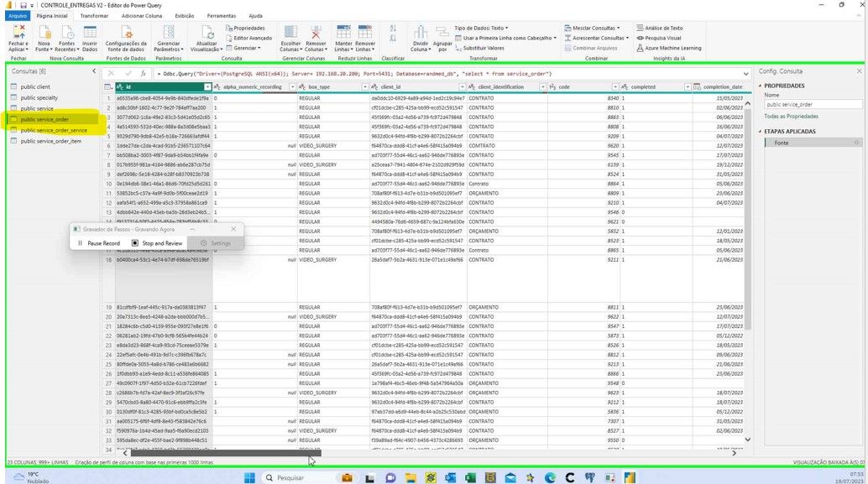Open code column filter dropdown
868x484 pixels.
[615, 87]
